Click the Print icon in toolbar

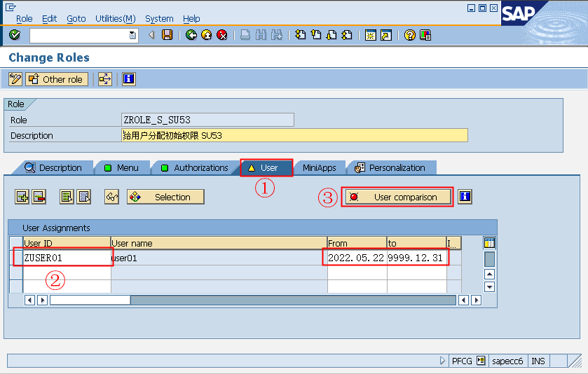245,35
